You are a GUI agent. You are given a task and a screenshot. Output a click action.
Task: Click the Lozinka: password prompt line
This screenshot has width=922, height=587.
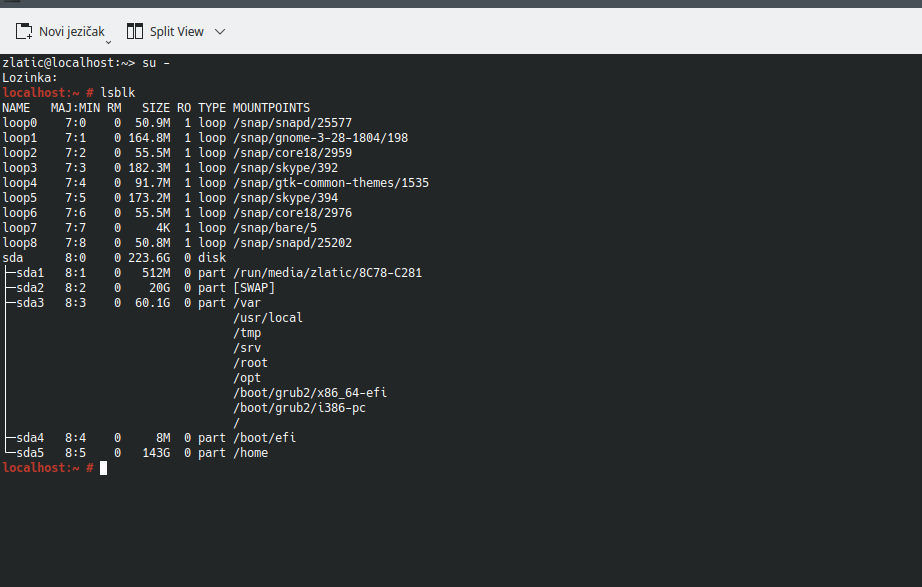pyautogui.click(x=30, y=77)
